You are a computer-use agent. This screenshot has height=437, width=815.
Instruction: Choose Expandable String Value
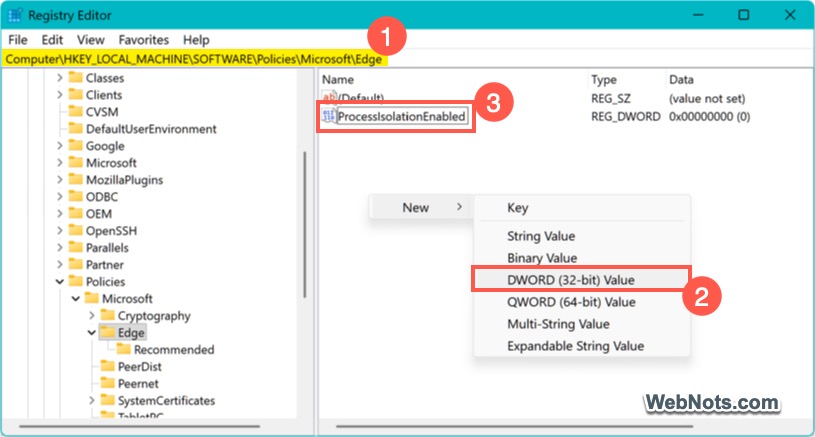(582, 346)
